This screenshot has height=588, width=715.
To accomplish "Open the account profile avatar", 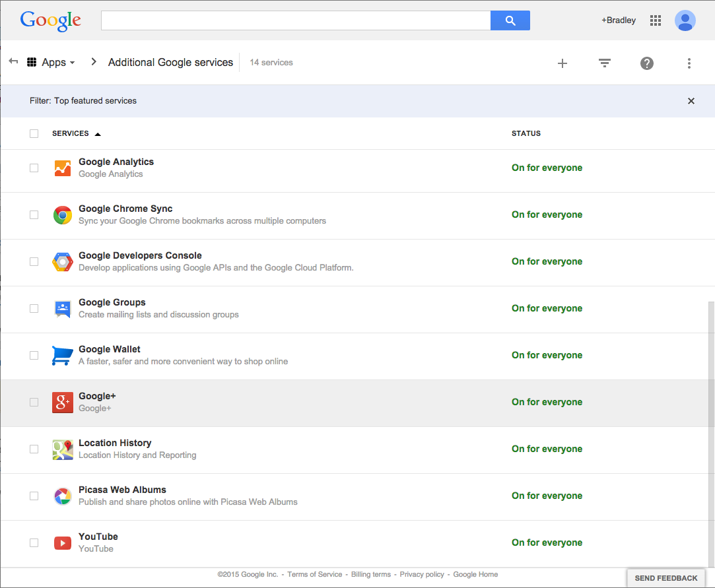I will tap(685, 20).
